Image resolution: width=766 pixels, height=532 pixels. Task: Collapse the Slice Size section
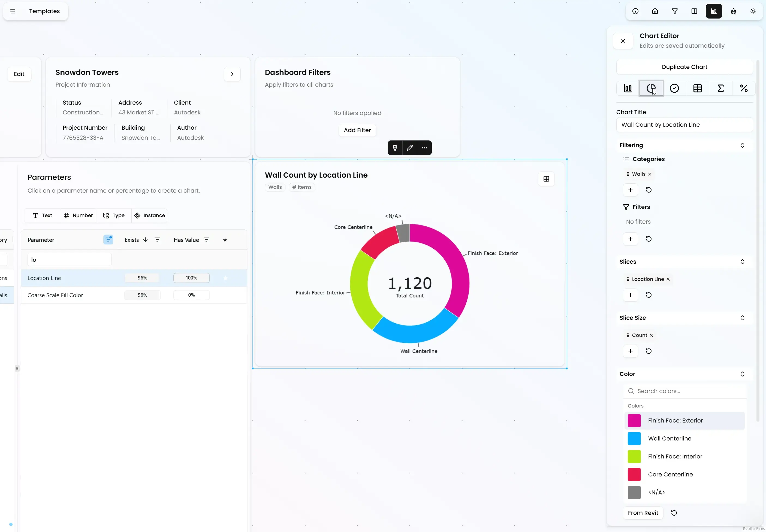[x=742, y=318]
